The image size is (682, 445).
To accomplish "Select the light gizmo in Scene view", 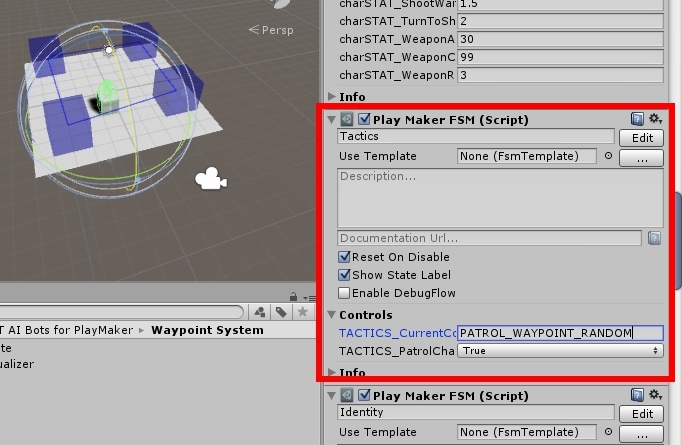I will click(109, 50).
